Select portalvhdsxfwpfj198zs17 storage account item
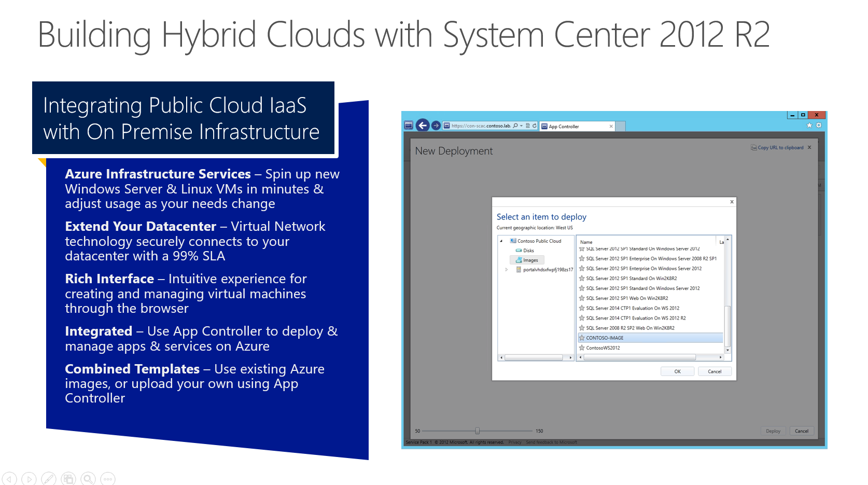This screenshot has height=485, width=868. 545,270
